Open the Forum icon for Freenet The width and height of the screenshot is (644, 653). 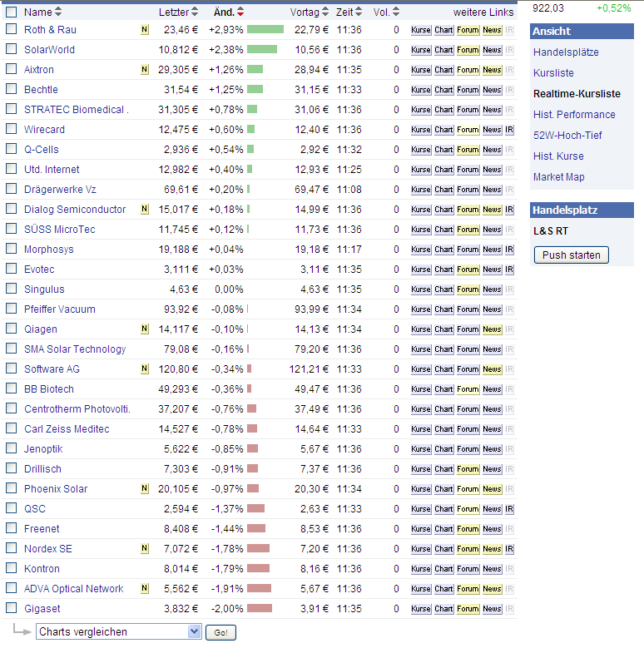coord(468,529)
